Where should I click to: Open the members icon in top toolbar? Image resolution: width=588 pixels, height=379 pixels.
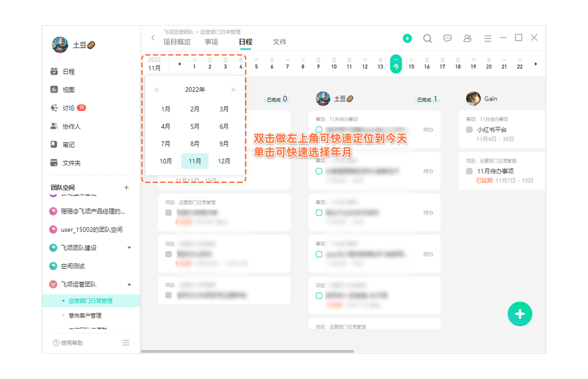point(467,39)
